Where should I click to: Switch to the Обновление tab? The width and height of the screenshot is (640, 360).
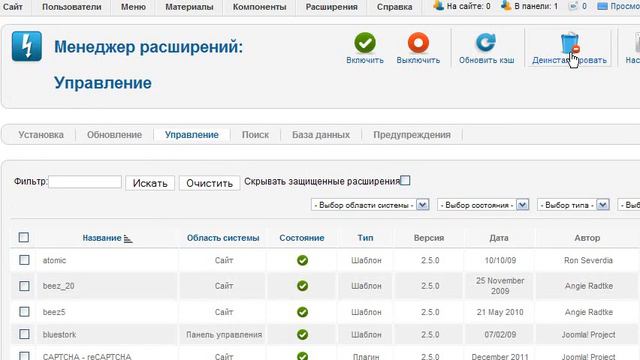click(114, 135)
